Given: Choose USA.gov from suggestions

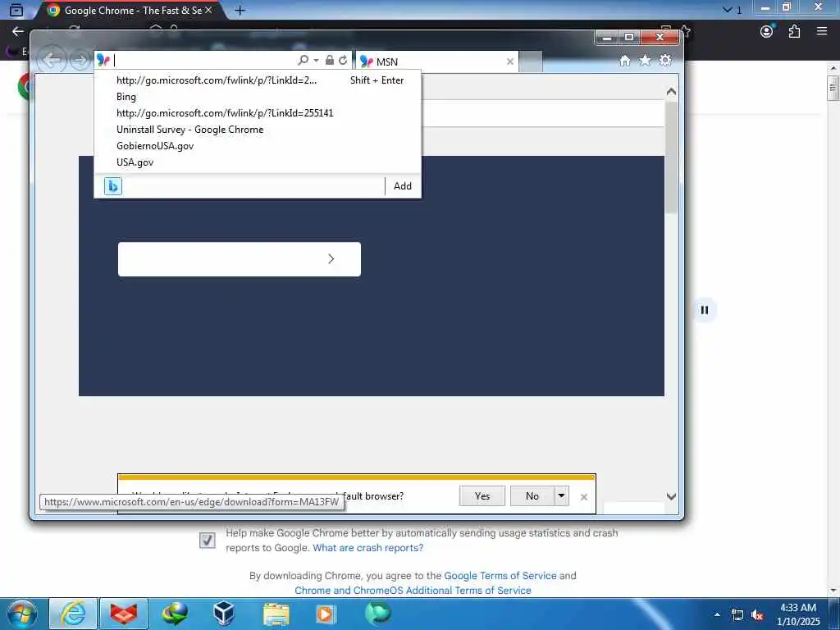Looking at the screenshot, I should coord(258,162).
